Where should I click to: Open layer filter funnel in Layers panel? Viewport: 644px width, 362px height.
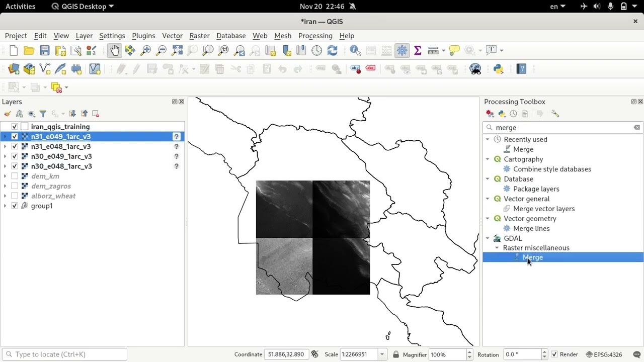(43, 114)
